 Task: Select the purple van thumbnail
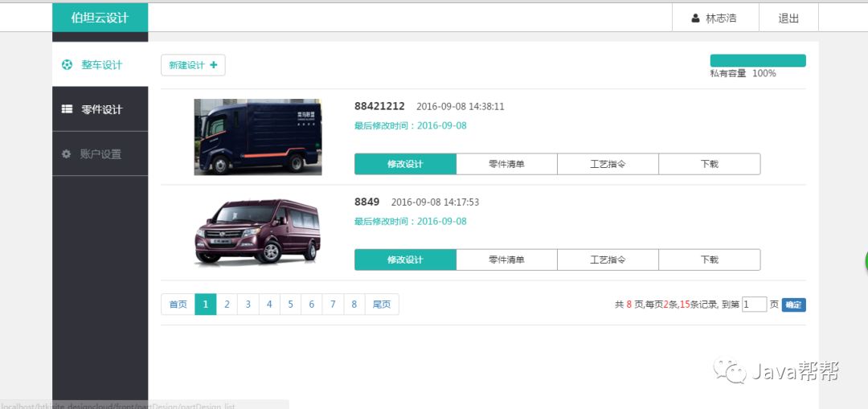tap(258, 232)
